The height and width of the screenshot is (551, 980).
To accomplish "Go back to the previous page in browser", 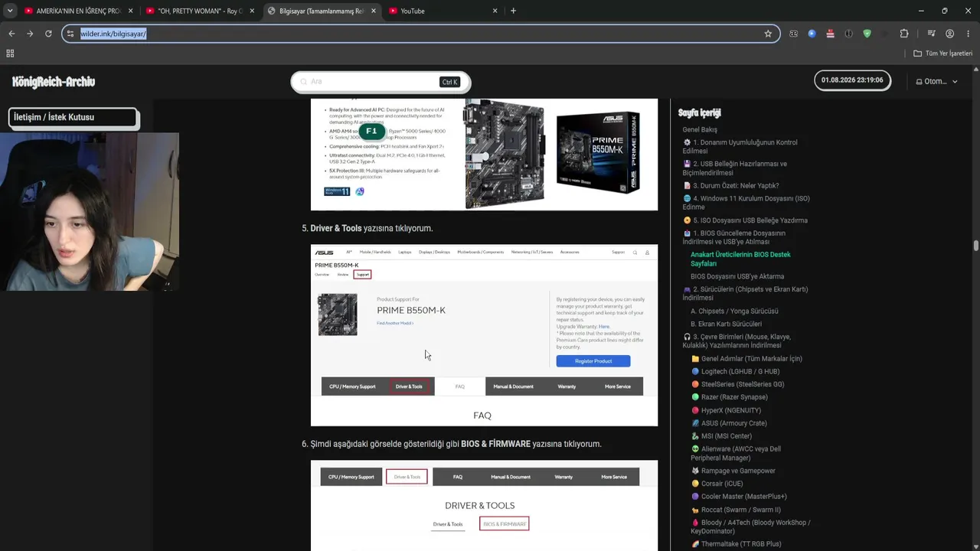I will coord(11,34).
